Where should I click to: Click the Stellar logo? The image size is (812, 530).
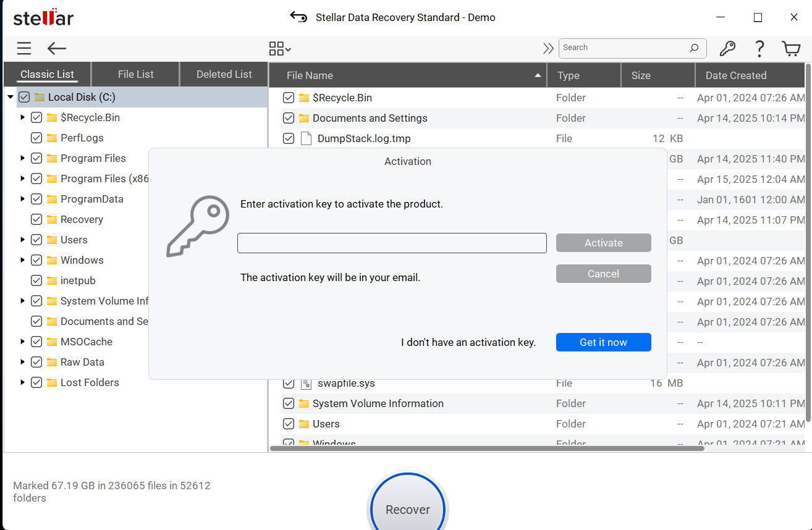pyautogui.click(x=43, y=17)
